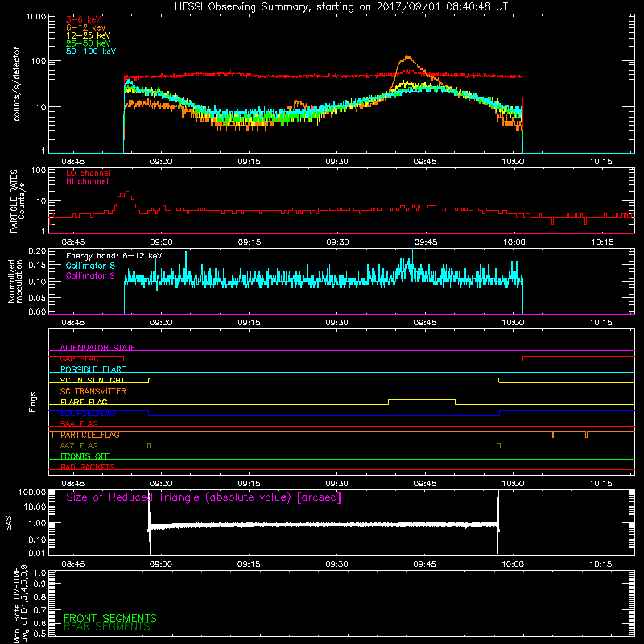Click '09:45' under the particle rates plot
Image resolution: width=644 pixels, height=644 pixels.
[x=425, y=242]
